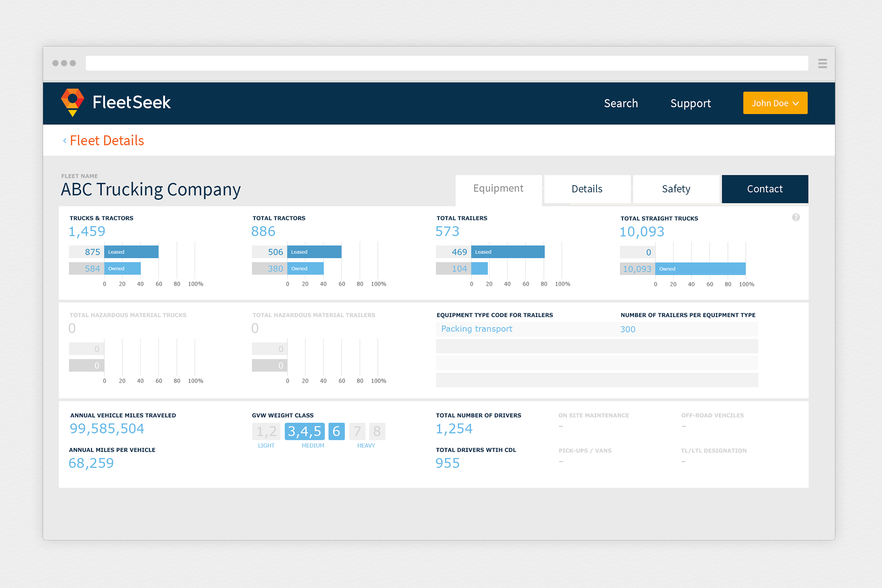Click the Fleet Details back link

coord(107,141)
